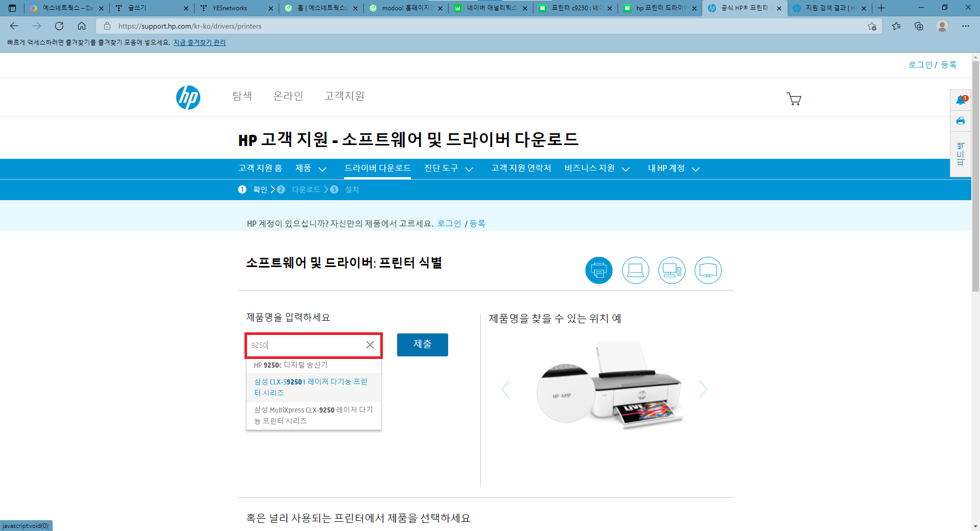View site information lock icon

107,26
